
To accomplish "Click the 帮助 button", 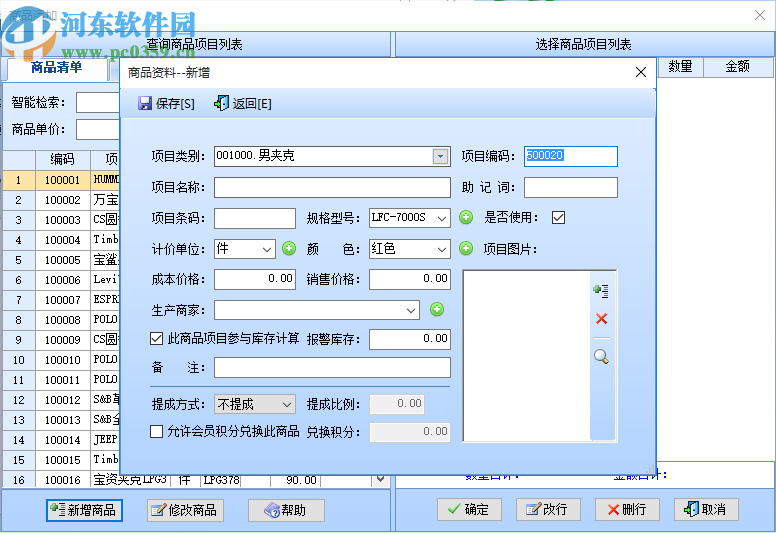I will click(286, 510).
